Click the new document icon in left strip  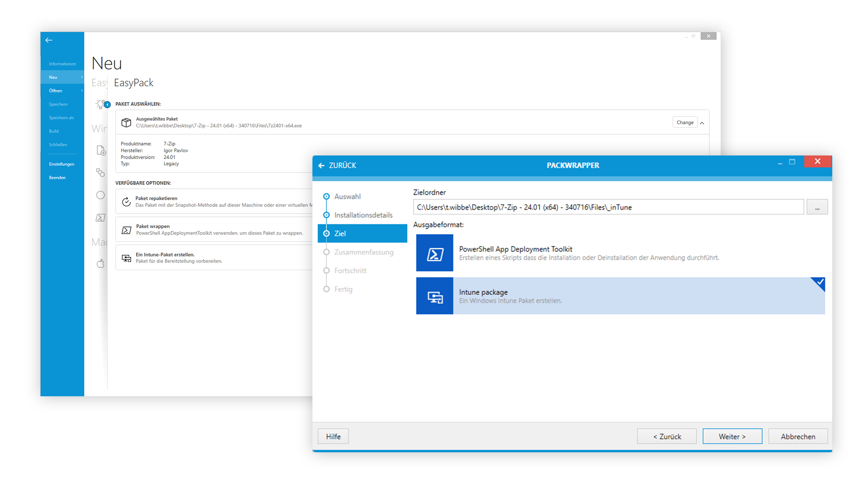click(101, 150)
